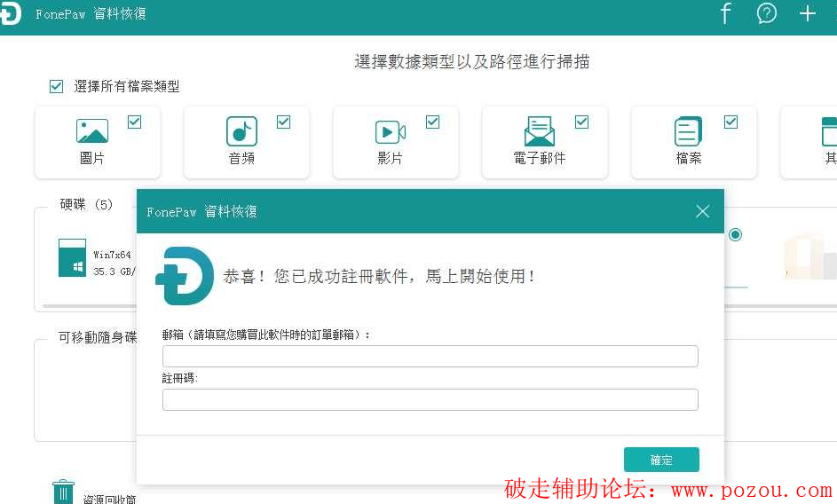The width and height of the screenshot is (837, 504).
Task: Click the scan heading 選擇數據類型以及路徑進行掃描
Action: coord(472,61)
